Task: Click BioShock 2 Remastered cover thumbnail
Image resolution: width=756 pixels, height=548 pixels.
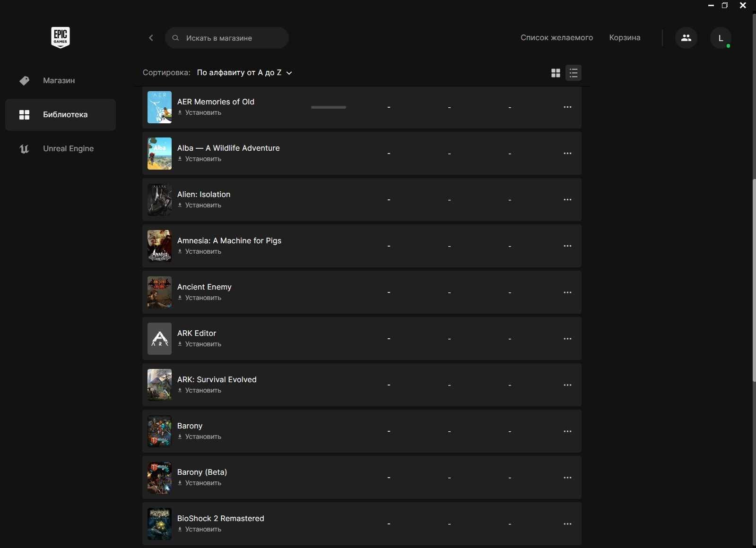Action: (x=159, y=524)
